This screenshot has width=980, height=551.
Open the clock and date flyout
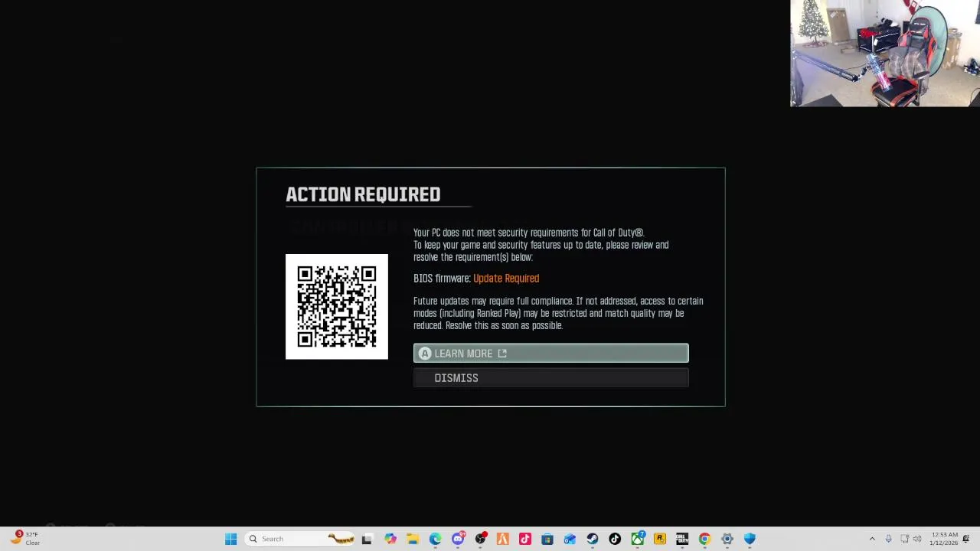(943, 539)
